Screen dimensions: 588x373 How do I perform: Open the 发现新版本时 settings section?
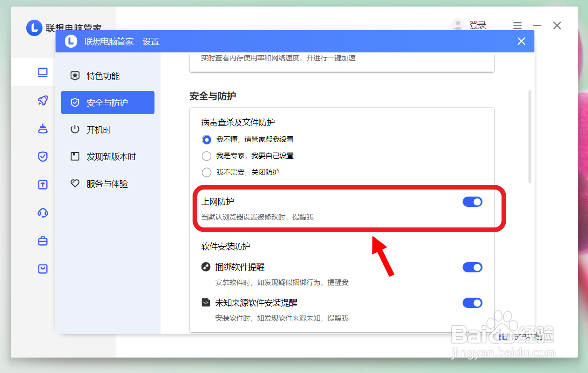click(108, 156)
